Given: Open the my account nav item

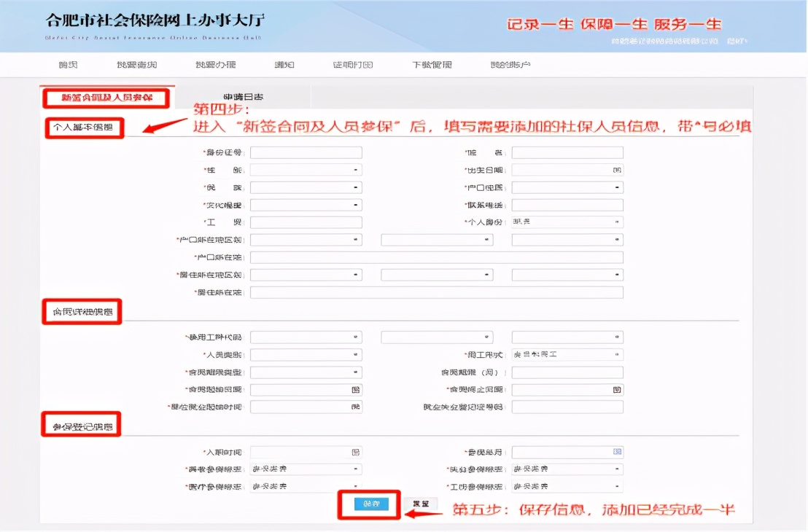Looking at the screenshot, I should [x=510, y=65].
